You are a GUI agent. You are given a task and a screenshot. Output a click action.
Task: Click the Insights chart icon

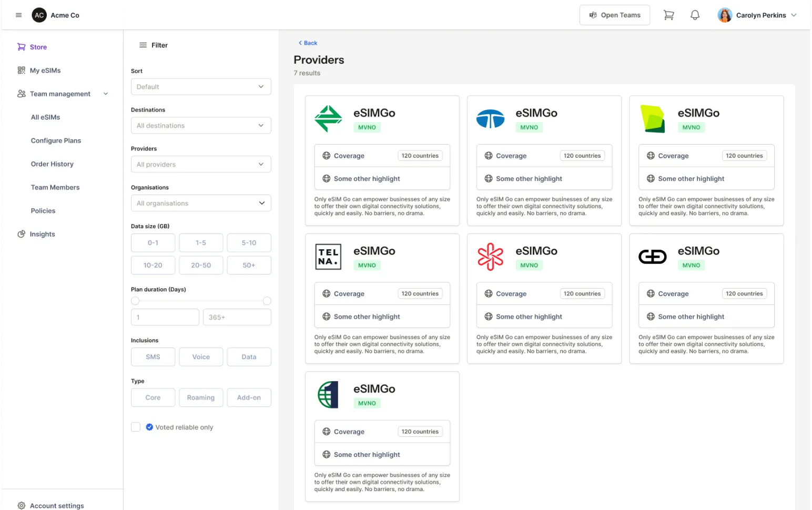(x=22, y=234)
